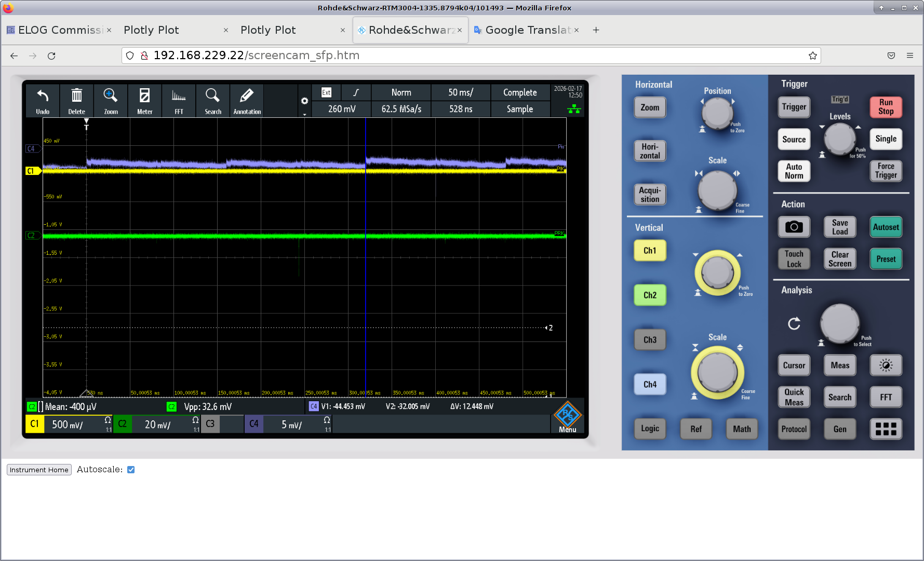Image resolution: width=924 pixels, height=561 pixels.
Task: Expand the toolbar settings gear dropdown
Action: coord(304,102)
